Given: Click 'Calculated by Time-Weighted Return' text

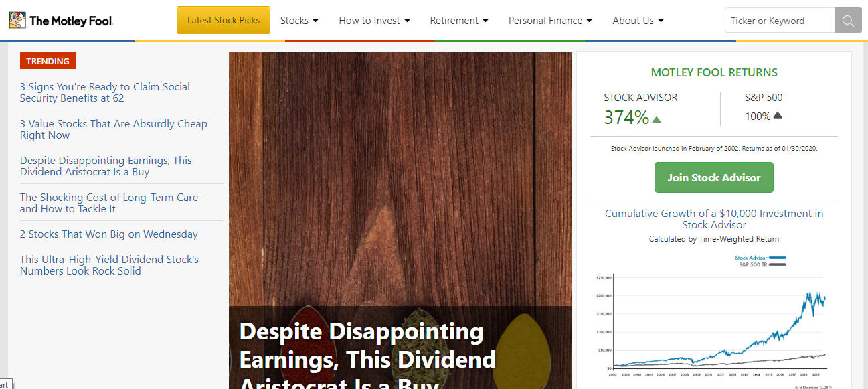Looking at the screenshot, I should pyautogui.click(x=714, y=239).
